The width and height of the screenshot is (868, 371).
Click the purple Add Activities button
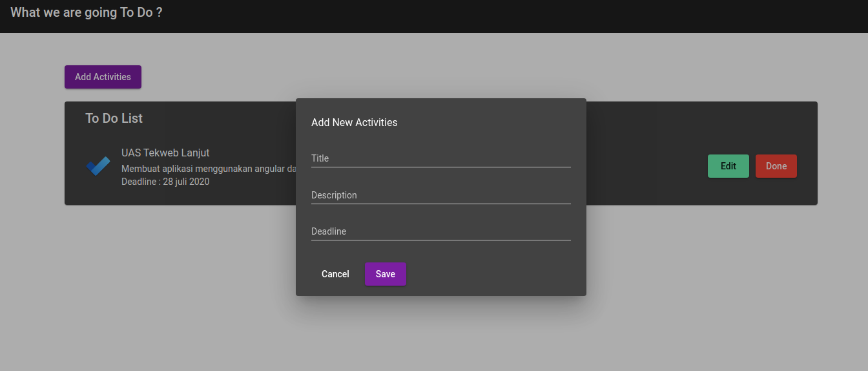point(103,77)
